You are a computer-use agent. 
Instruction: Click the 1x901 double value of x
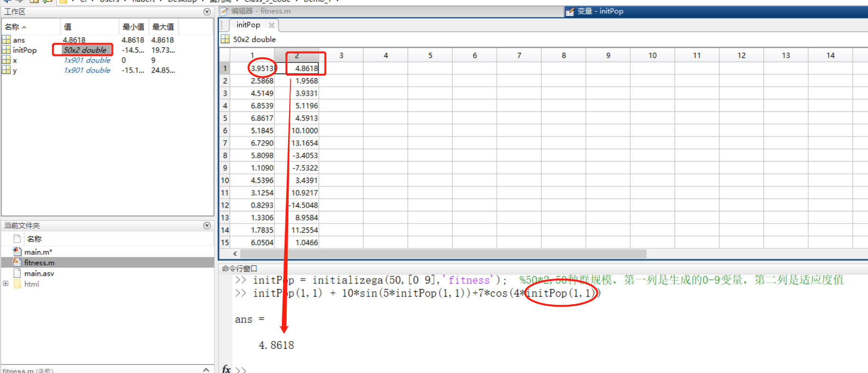click(87, 60)
